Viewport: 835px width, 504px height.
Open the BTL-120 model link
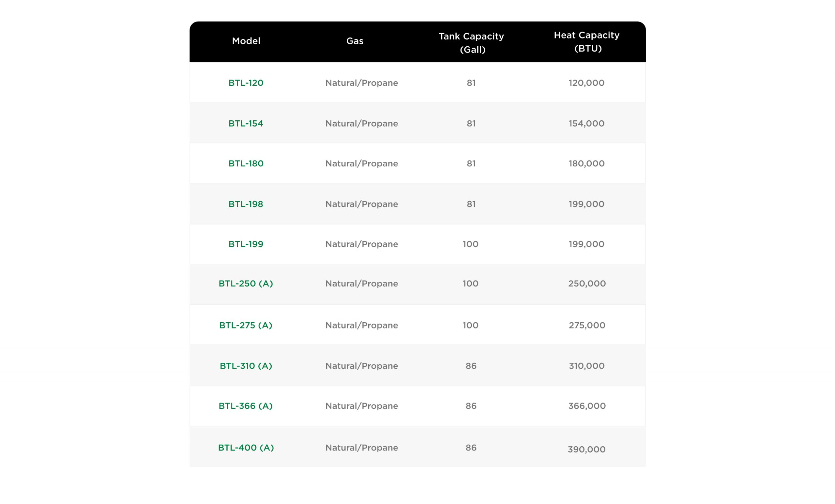246,83
